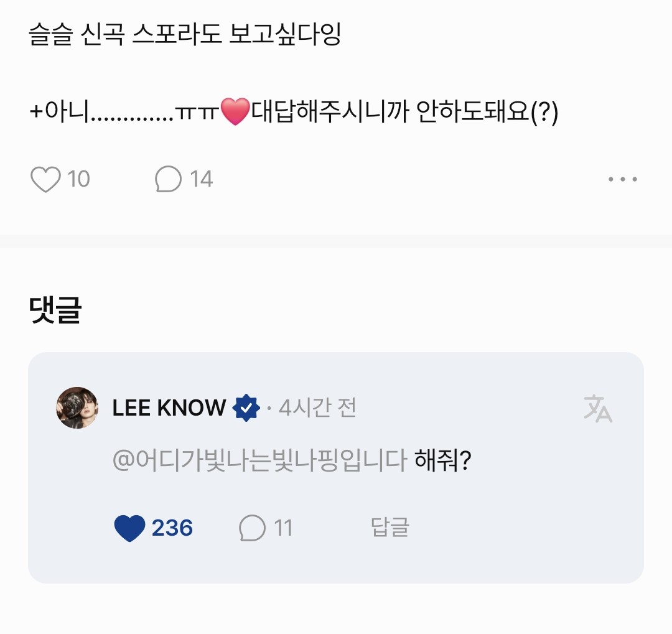Tap the pink heart emoji in post

235,113
